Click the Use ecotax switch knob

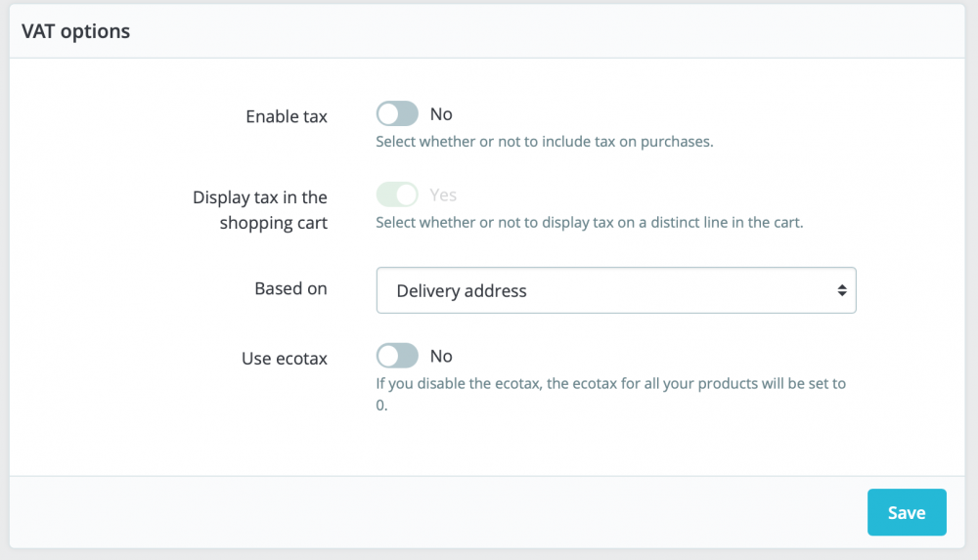pyautogui.click(x=388, y=356)
